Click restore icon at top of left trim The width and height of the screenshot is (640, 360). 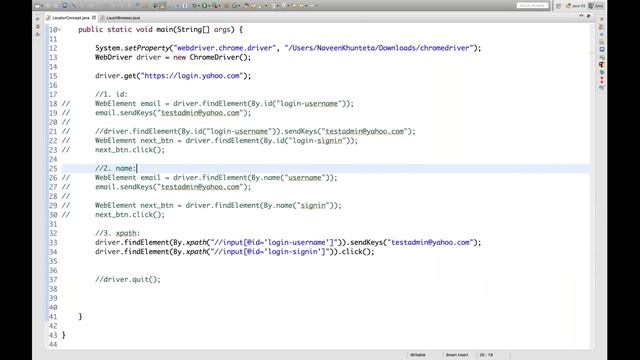(37, 19)
